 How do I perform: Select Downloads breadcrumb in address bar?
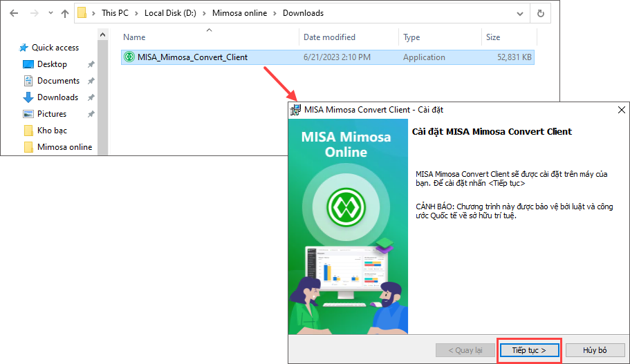pos(303,13)
